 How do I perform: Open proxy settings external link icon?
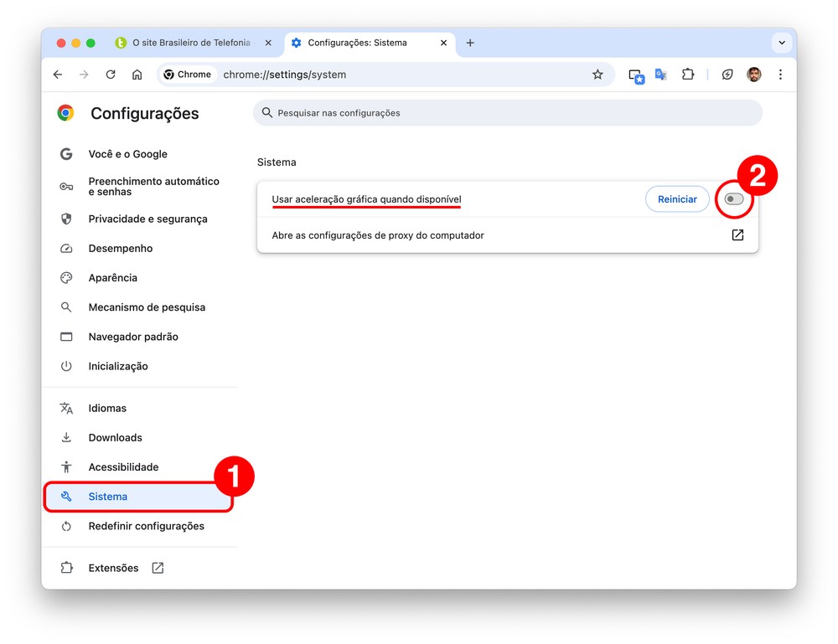737,235
